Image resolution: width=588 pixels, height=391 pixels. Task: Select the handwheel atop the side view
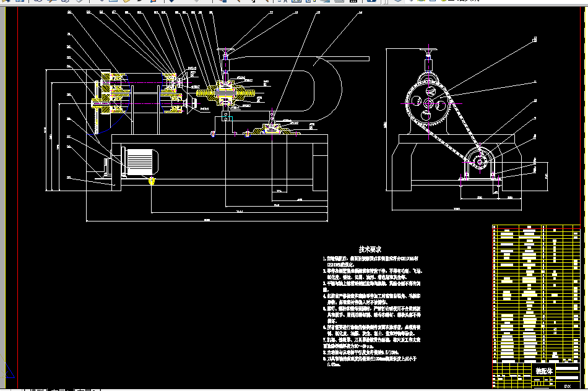coord(429,51)
